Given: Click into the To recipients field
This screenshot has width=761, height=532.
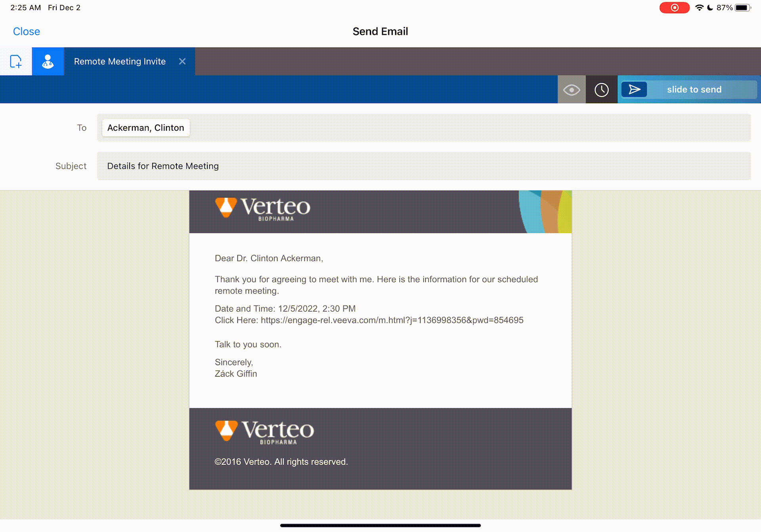Looking at the screenshot, I should click(x=436, y=128).
